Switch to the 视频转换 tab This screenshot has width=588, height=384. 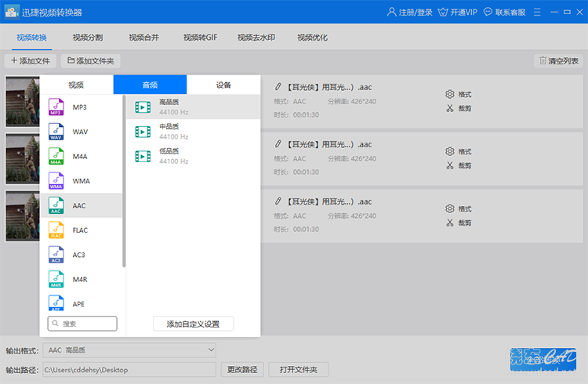point(31,38)
